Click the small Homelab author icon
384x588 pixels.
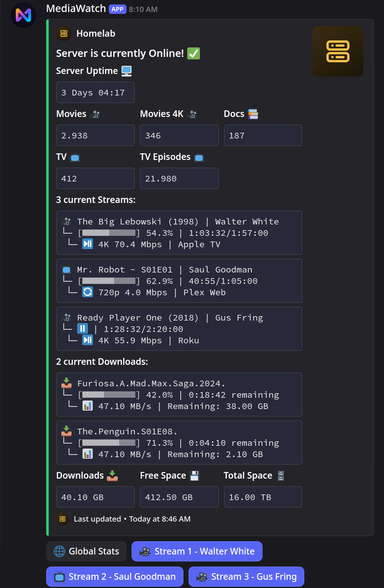pyautogui.click(x=64, y=34)
